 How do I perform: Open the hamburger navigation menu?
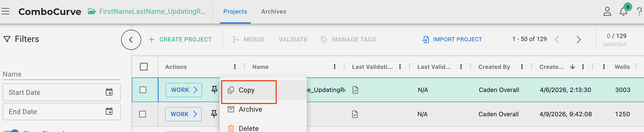click(5, 11)
